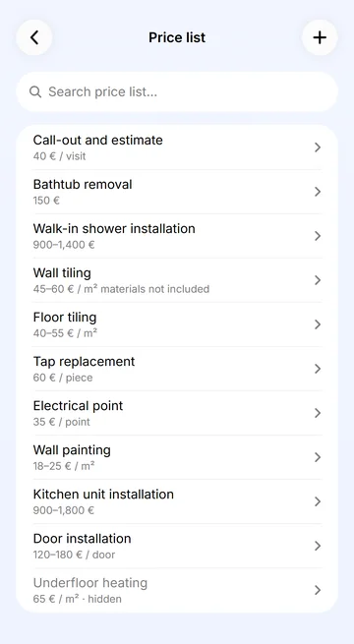
Task: Open hidden Underfloor heating item
Action: coord(177,590)
